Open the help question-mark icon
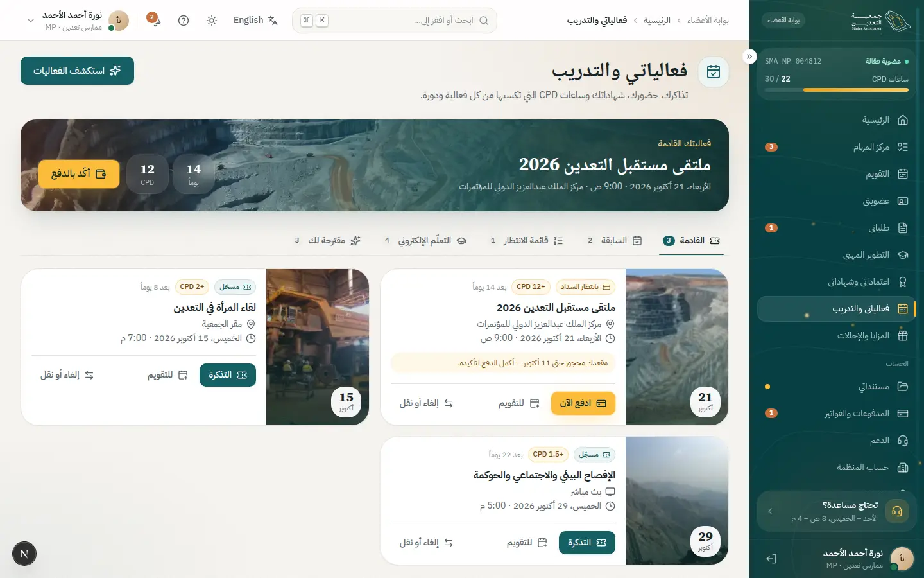Image resolution: width=924 pixels, height=578 pixels. click(x=184, y=21)
